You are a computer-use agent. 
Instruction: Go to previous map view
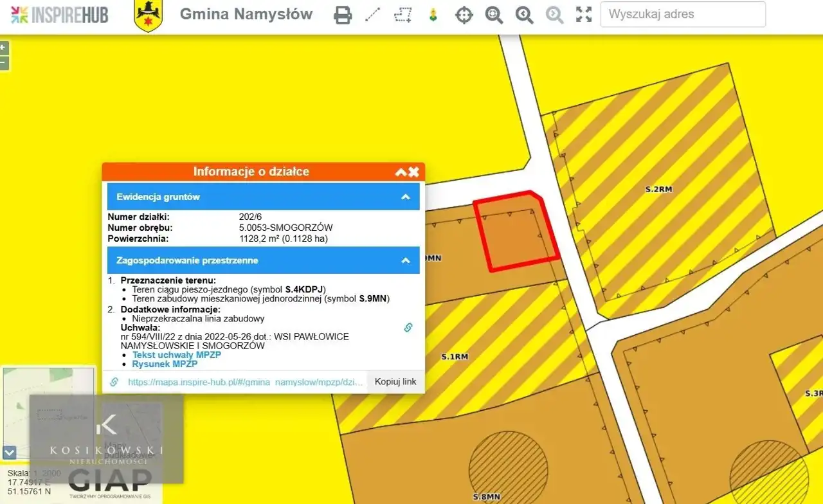click(524, 15)
